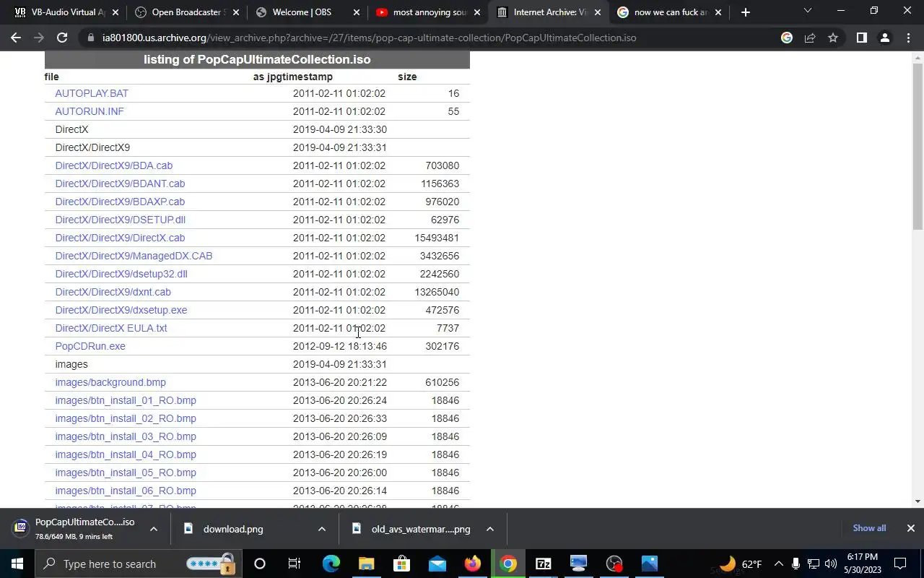Bookmark this page with the star
924x578 pixels.
(833, 38)
